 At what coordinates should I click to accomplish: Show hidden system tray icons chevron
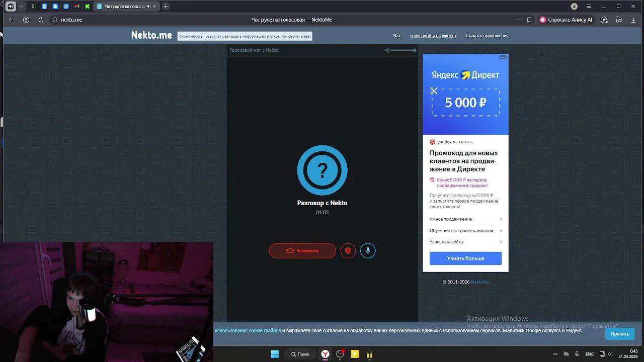(x=555, y=354)
